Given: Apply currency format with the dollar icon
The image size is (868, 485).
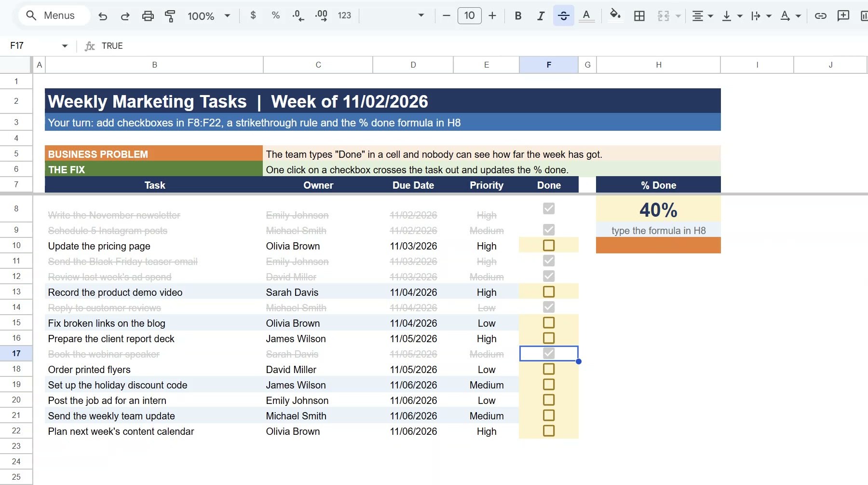Looking at the screenshot, I should (253, 15).
